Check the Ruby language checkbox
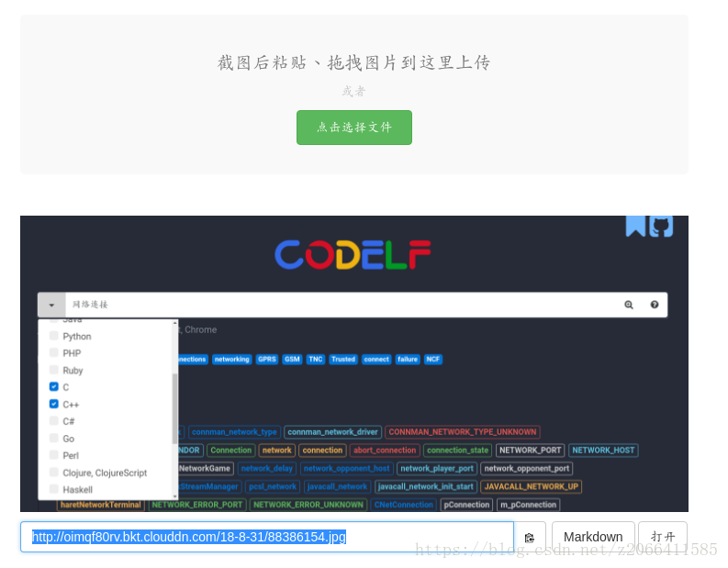The height and width of the screenshot is (568, 728). (x=54, y=370)
